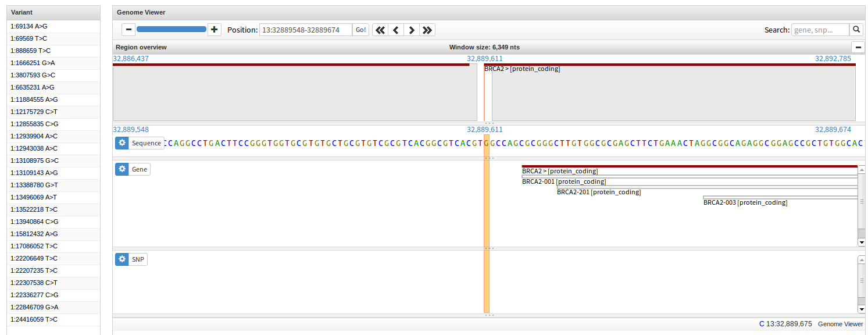Move right with single right arrow
868x335 pixels.
[412, 30]
